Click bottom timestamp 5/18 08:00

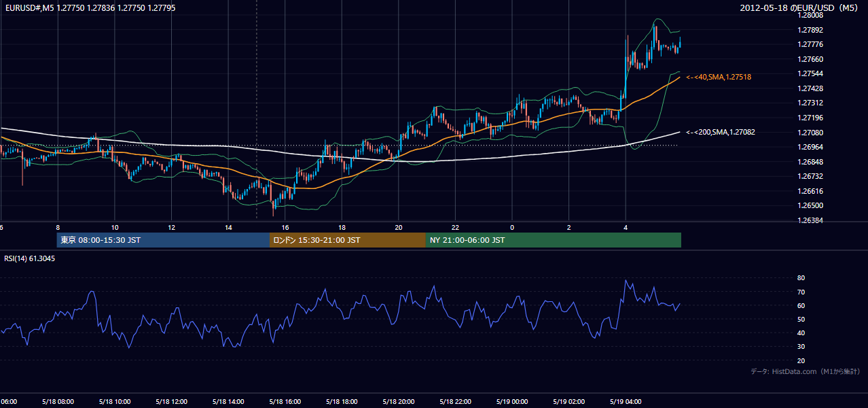pos(58,401)
